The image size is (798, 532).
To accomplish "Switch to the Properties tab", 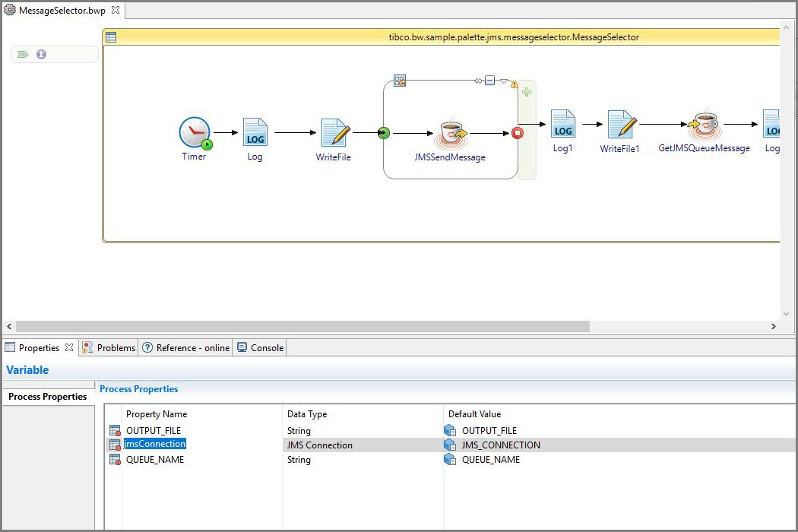I will click(40, 348).
